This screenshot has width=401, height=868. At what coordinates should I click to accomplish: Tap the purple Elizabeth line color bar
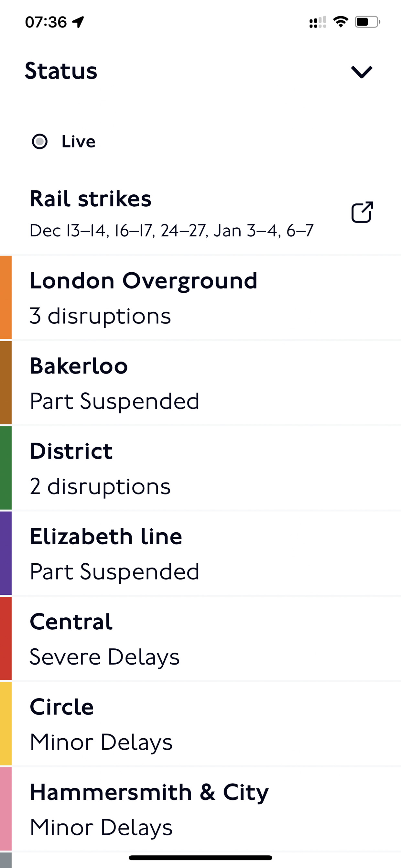click(x=6, y=553)
